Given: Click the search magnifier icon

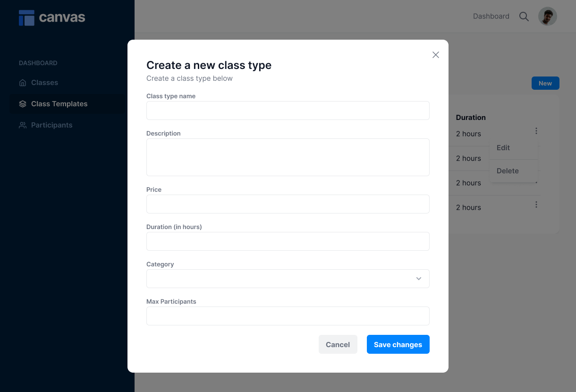Looking at the screenshot, I should coord(524,16).
